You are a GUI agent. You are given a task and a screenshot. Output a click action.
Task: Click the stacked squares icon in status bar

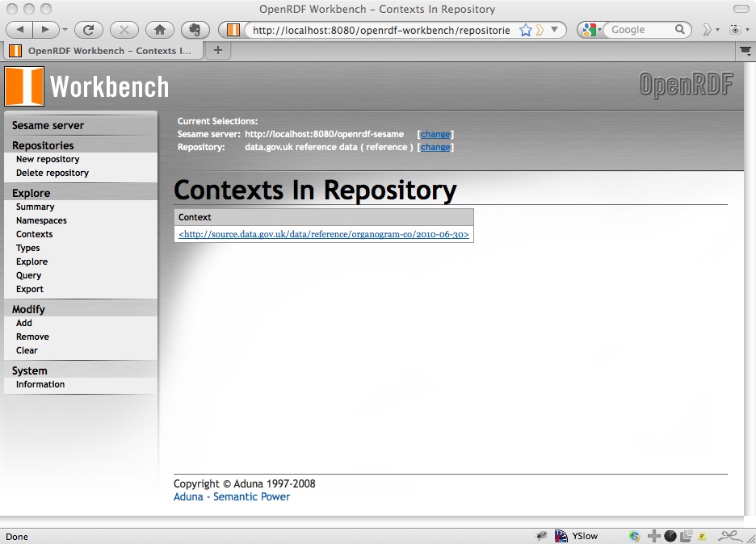686,536
